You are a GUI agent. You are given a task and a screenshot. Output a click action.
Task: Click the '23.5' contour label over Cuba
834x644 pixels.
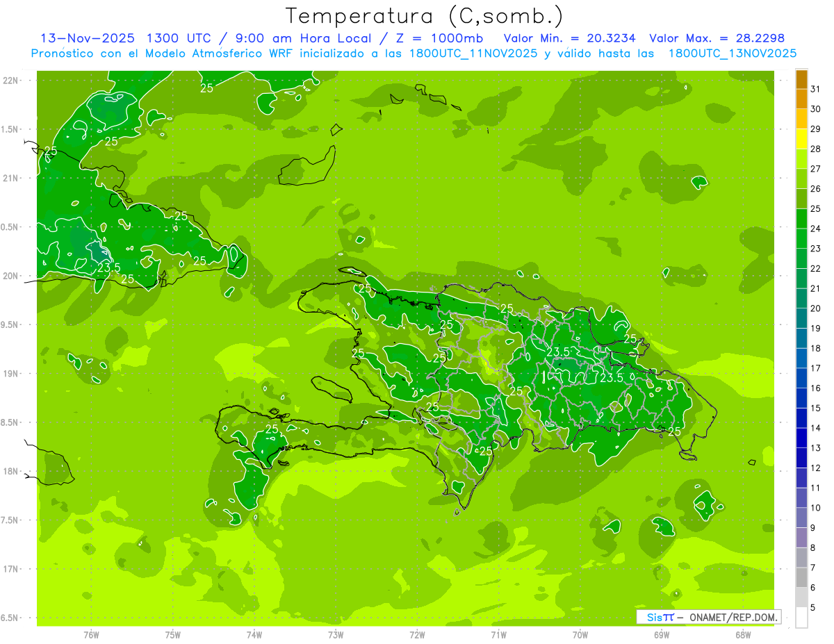(108, 267)
